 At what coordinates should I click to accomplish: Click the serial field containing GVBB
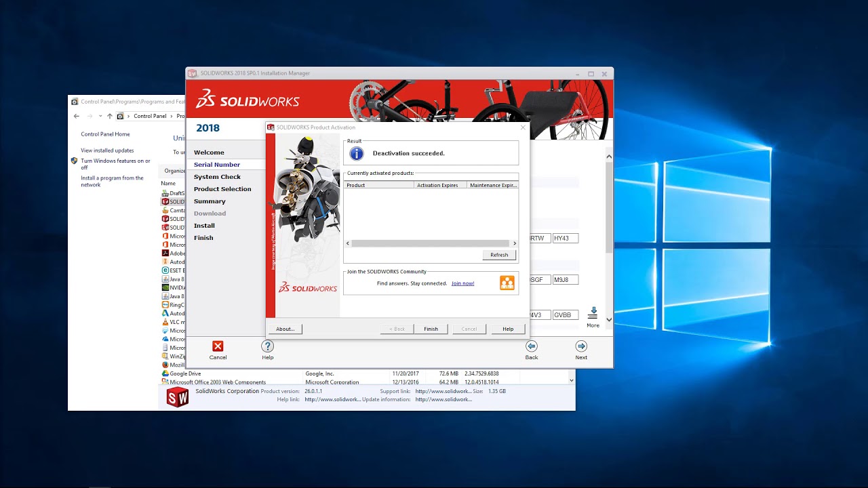[x=566, y=315]
